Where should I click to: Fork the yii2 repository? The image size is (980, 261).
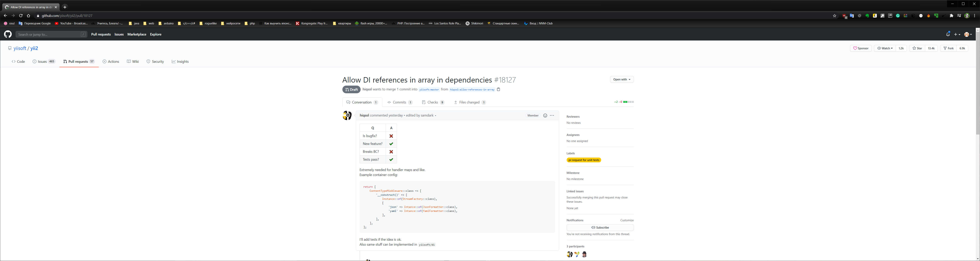[948, 48]
